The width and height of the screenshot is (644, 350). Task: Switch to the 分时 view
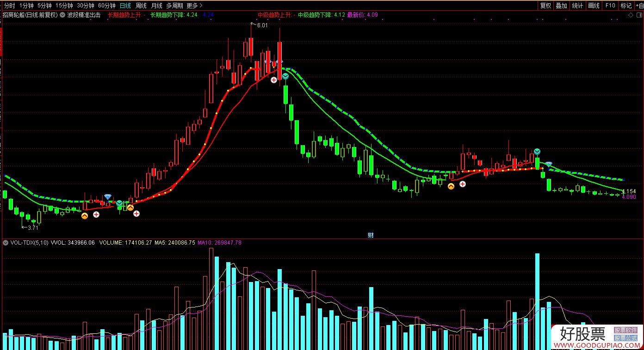click(9, 6)
